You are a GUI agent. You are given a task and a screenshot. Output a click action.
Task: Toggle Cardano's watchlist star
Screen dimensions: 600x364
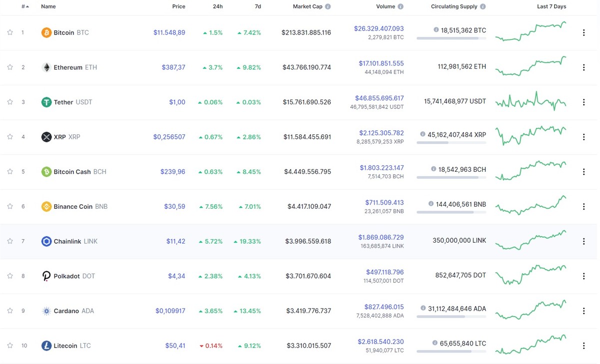click(9, 311)
